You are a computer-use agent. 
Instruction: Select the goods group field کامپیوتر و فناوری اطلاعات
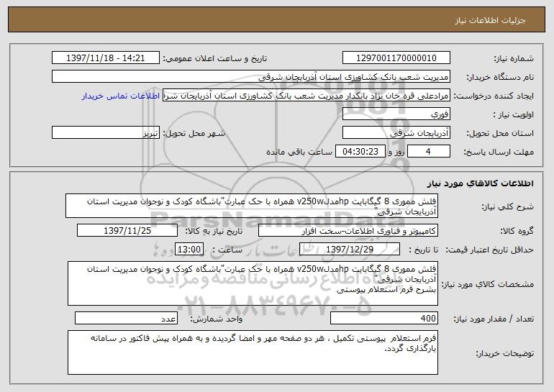[348, 231]
